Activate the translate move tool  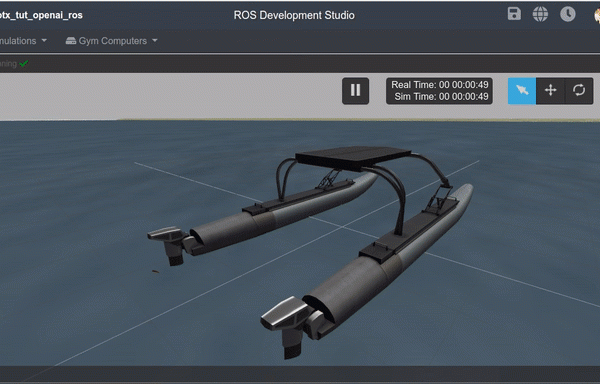[x=550, y=91]
